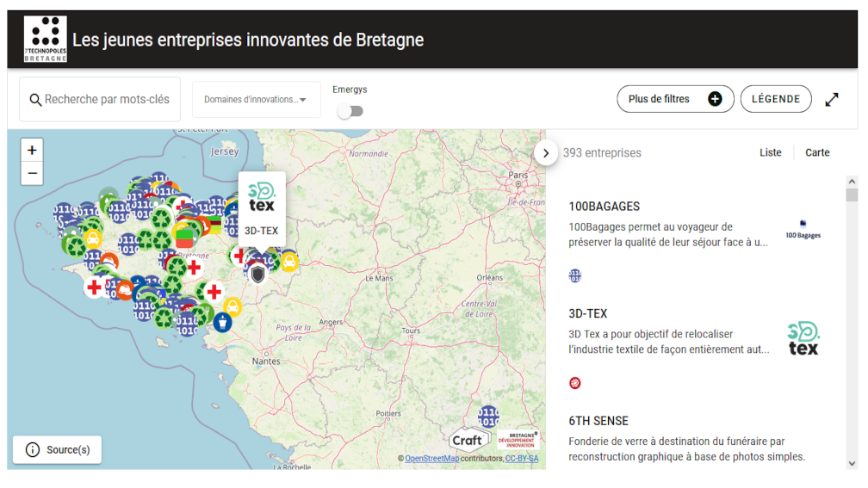The height and width of the screenshot is (488, 868).
Task: Open the 100BAGAGES entry title
Action: point(604,207)
